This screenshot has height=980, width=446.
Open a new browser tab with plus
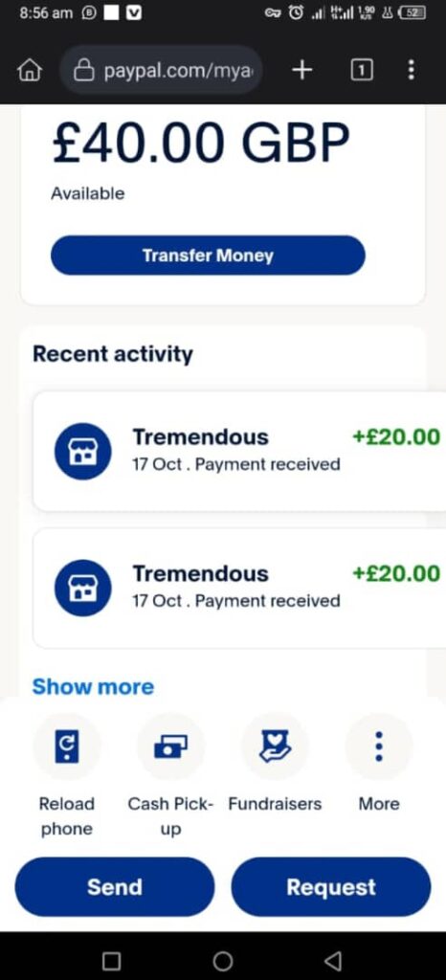tap(301, 71)
